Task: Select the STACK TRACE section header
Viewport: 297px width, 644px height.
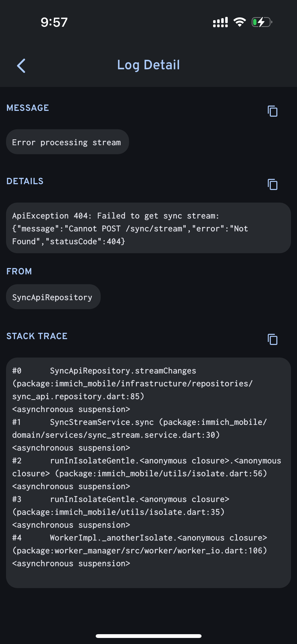Action: pyautogui.click(x=37, y=336)
